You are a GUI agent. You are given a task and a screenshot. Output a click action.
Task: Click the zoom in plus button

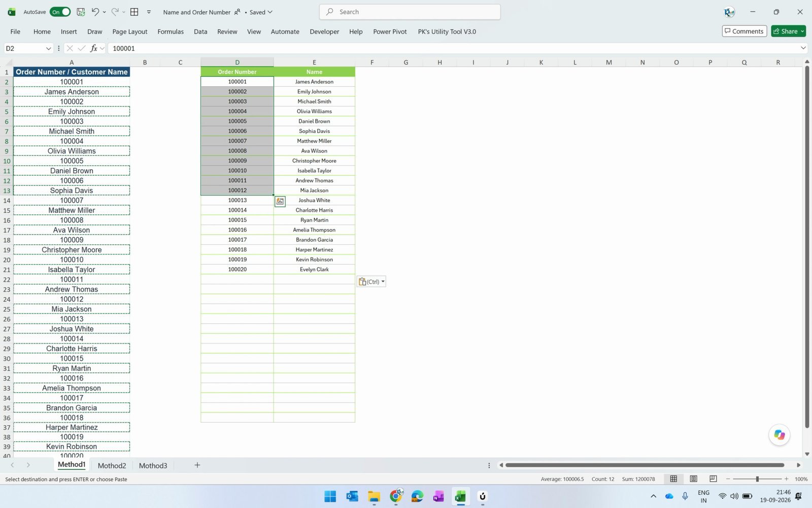tap(786, 479)
